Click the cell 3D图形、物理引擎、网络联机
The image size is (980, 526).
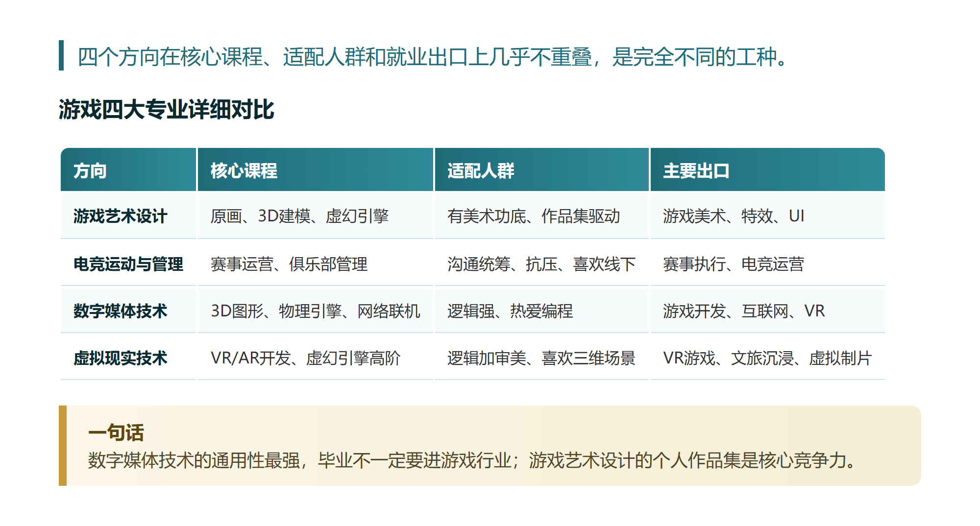pos(316,311)
